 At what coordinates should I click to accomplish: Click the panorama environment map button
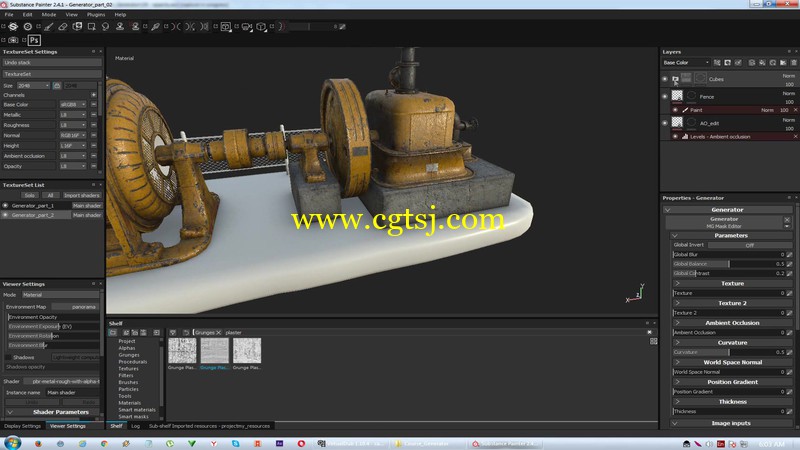click(x=76, y=307)
